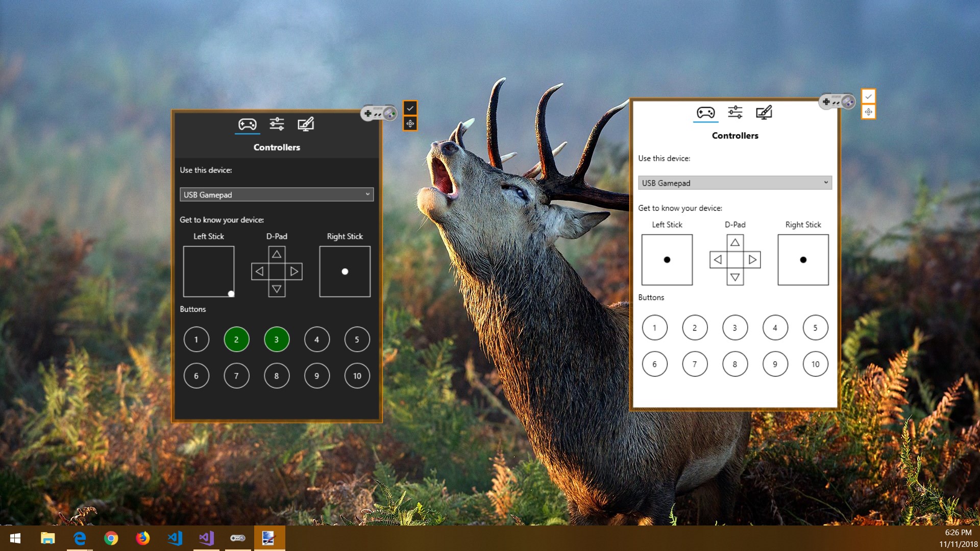Open sliders settings icon in dark window
The height and width of the screenshot is (551, 980).
pos(277,124)
